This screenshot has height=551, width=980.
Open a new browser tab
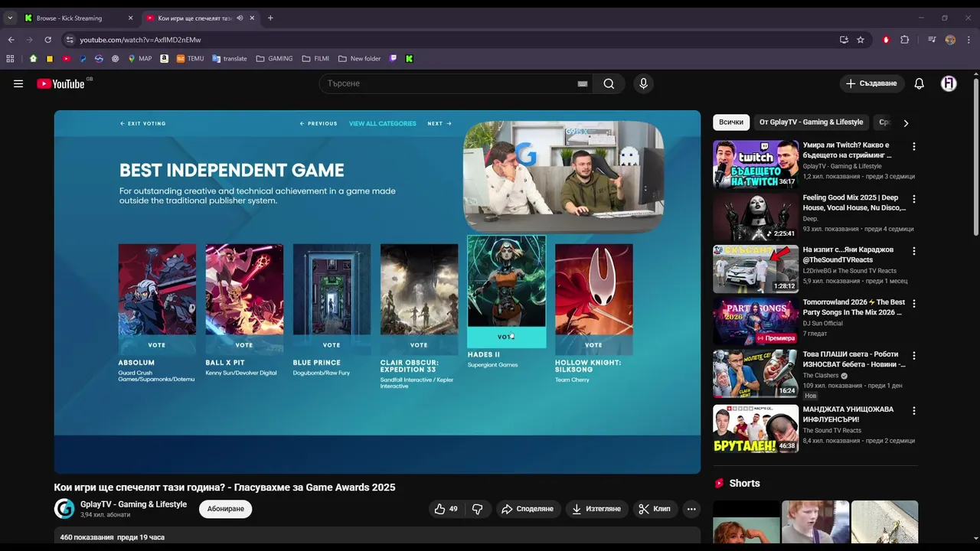270,18
